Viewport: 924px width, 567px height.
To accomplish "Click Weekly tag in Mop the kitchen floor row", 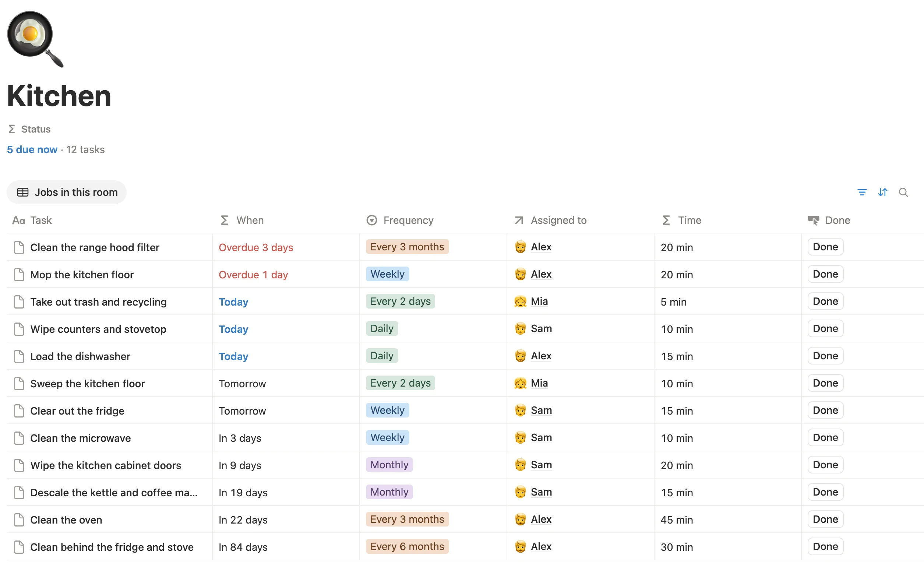I will pos(387,274).
